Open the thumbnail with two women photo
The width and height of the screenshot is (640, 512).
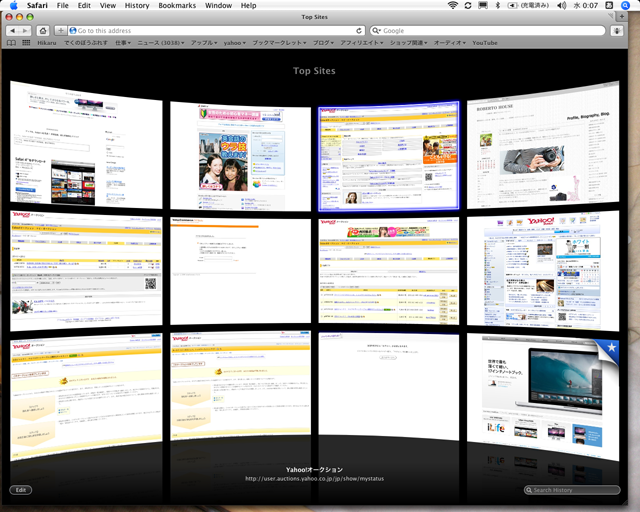pos(240,156)
